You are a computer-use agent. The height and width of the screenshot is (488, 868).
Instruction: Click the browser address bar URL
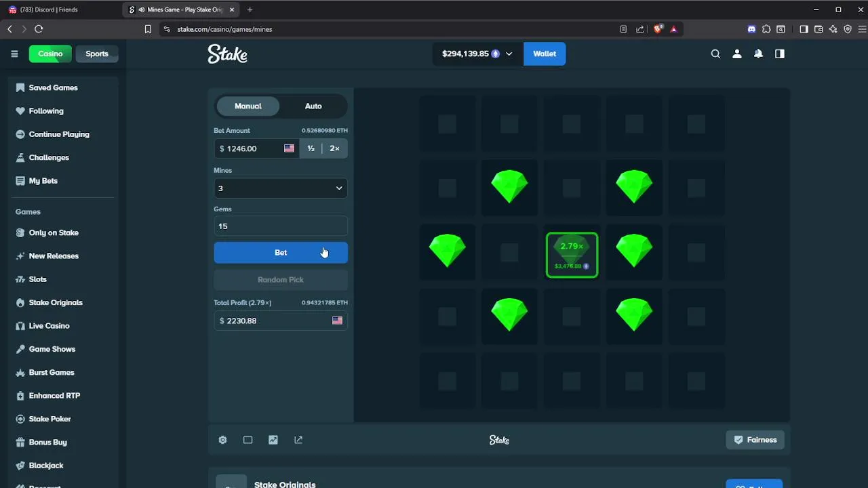(x=224, y=29)
